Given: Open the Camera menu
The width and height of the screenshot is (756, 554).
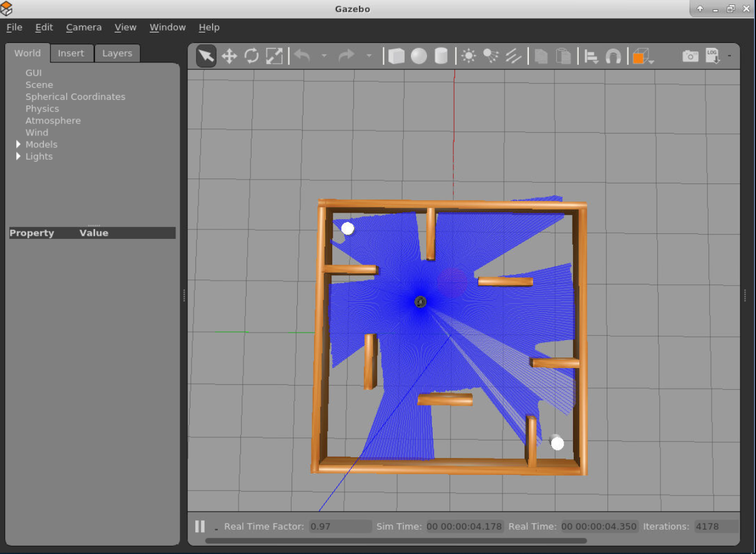Looking at the screenshot, I should click(84, 27).
